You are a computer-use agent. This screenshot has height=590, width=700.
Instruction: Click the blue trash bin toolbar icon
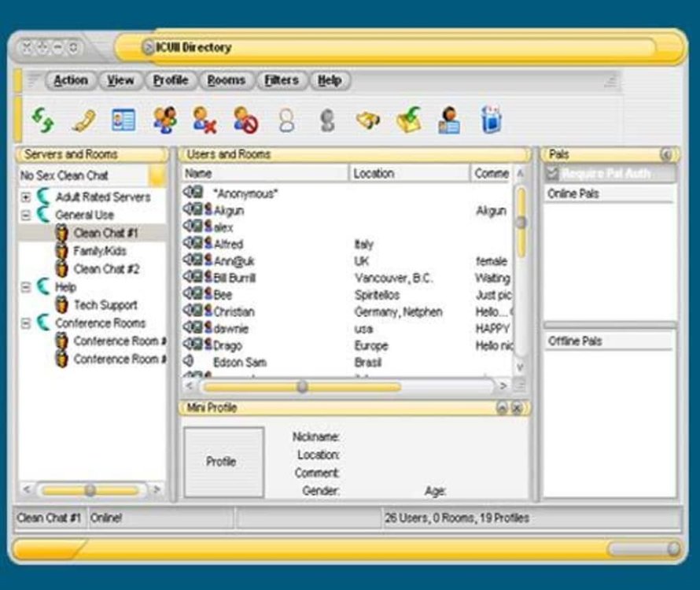tap(491, 120)
